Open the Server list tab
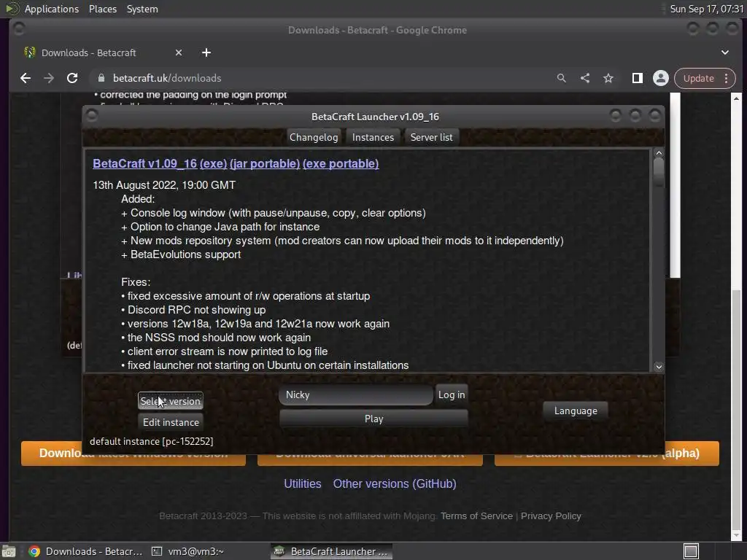Viewport: 747px width, 560px height. (x=432, y=137)
